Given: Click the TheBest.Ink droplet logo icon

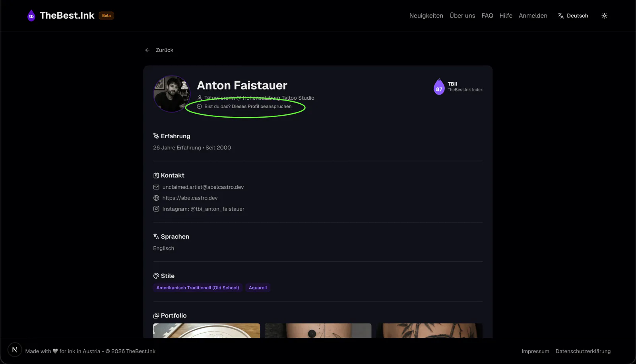Looking at the screenshot, I should tap(31, 16).
